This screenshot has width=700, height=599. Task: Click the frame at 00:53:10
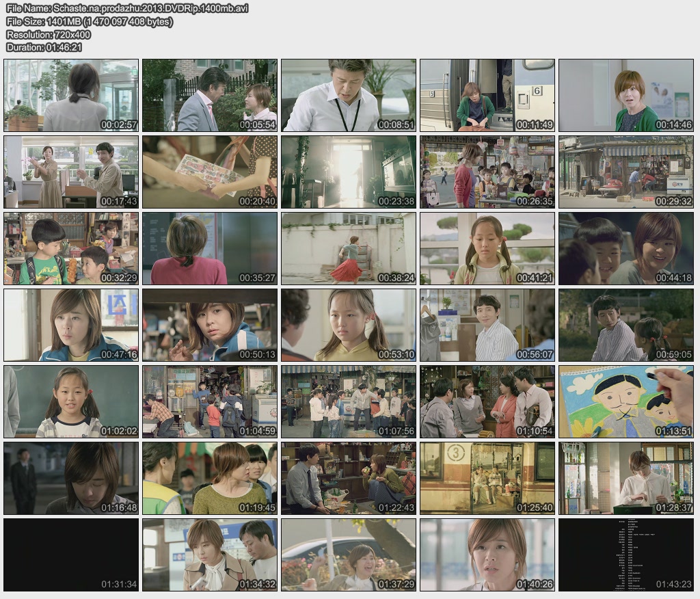(349, 325)
